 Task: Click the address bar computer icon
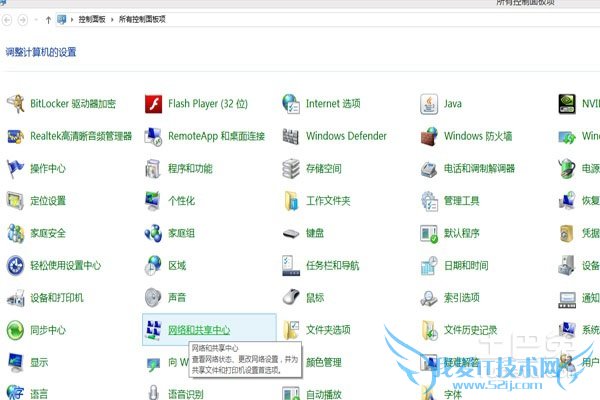click(61, 19)
